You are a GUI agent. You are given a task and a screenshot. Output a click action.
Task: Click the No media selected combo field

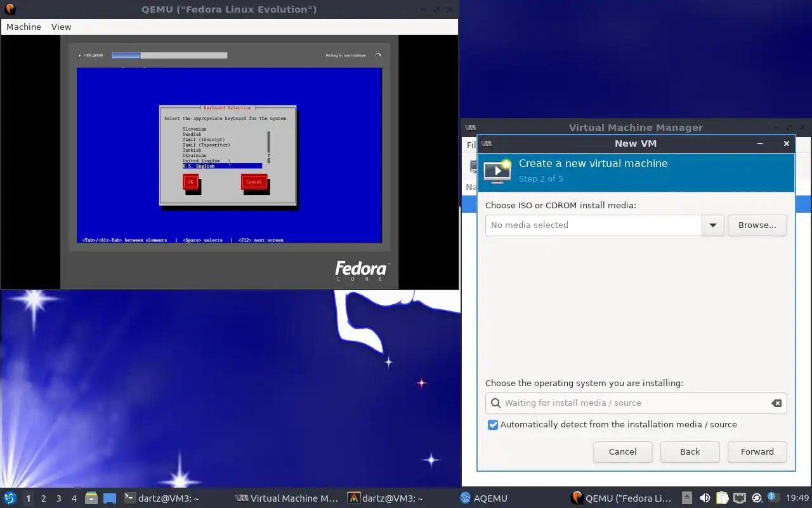click(594, 225)
